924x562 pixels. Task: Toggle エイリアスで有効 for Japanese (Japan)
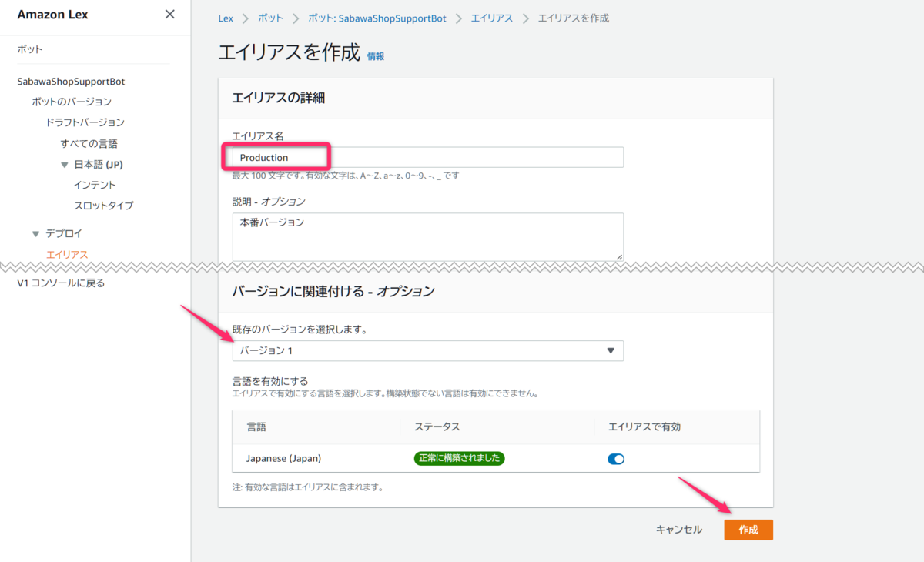616,459
